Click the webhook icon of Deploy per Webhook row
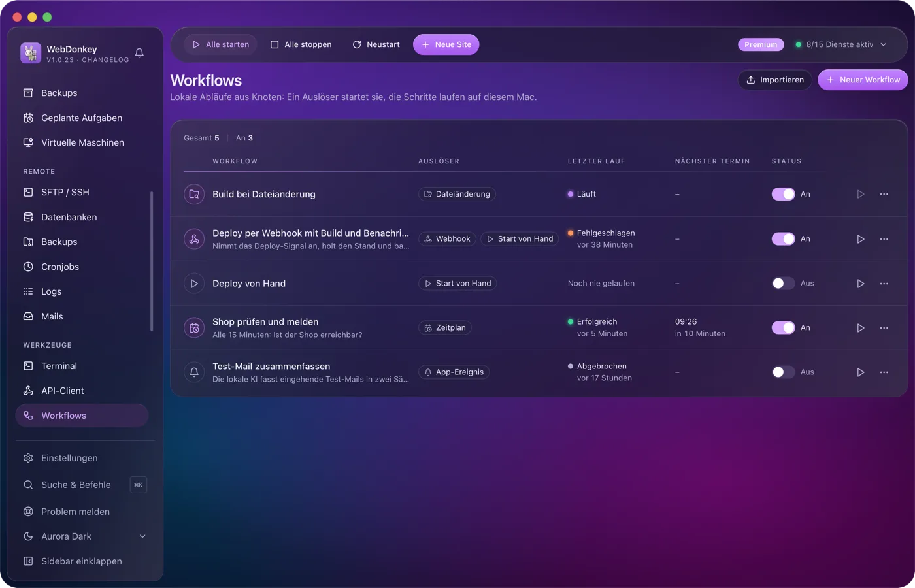 click(194, 239)
